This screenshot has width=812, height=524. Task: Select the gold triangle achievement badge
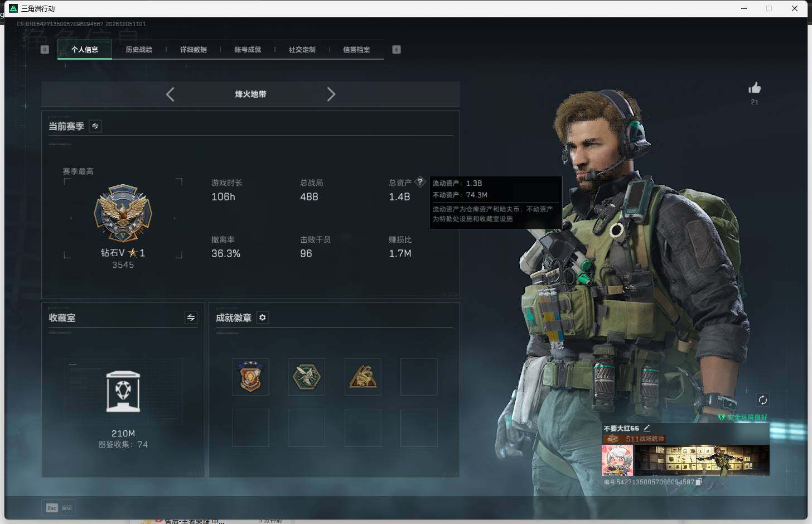(363, 377)
